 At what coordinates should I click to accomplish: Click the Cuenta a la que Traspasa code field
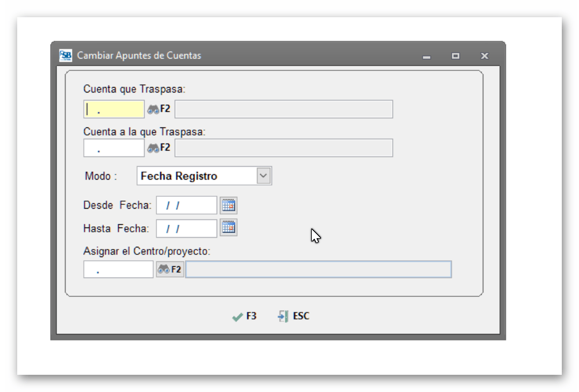click(114, 148)
